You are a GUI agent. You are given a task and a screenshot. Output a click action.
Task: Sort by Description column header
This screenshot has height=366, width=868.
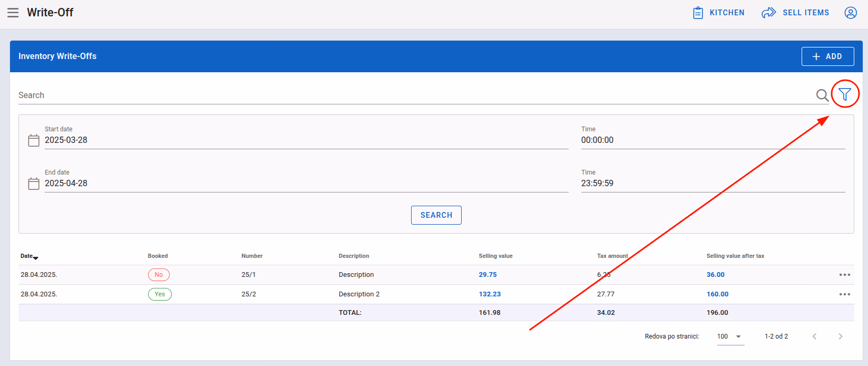point(354,256)
